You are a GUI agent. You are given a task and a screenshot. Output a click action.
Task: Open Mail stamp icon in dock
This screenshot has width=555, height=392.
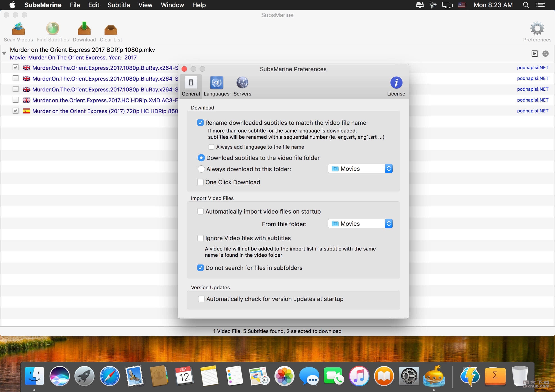click(x=134, y=376)
